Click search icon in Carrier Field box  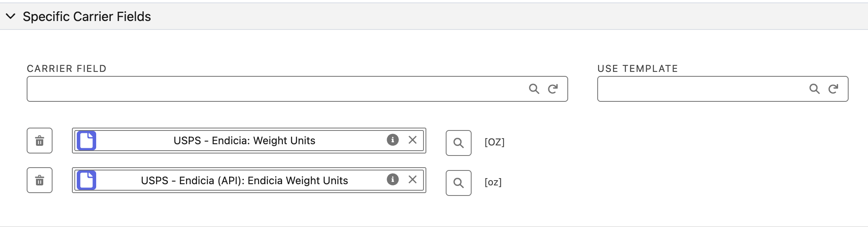[534, 89]
